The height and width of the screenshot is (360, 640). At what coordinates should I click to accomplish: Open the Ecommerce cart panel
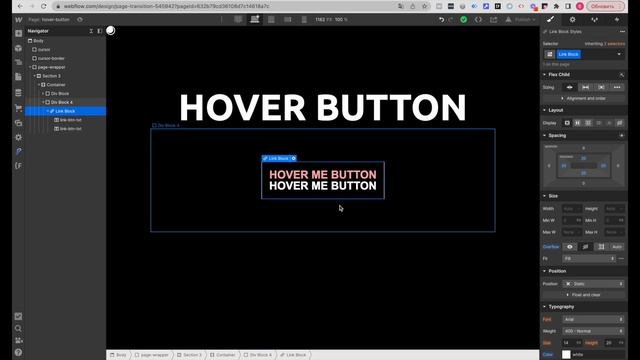click(19, 108)
